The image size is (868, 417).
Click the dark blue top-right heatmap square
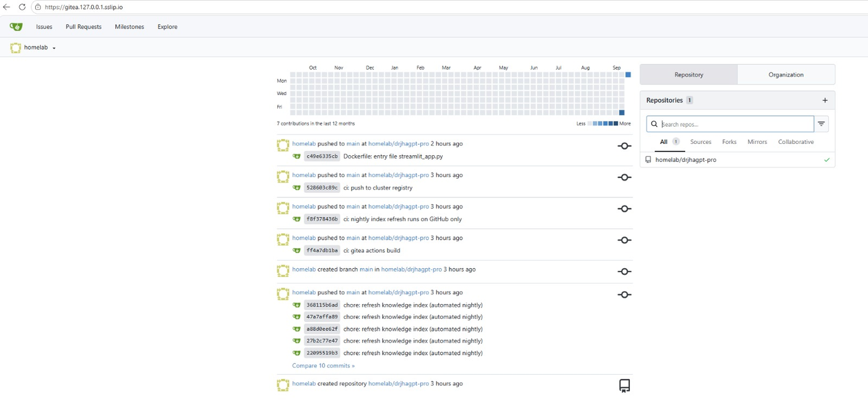pos(628,74)
